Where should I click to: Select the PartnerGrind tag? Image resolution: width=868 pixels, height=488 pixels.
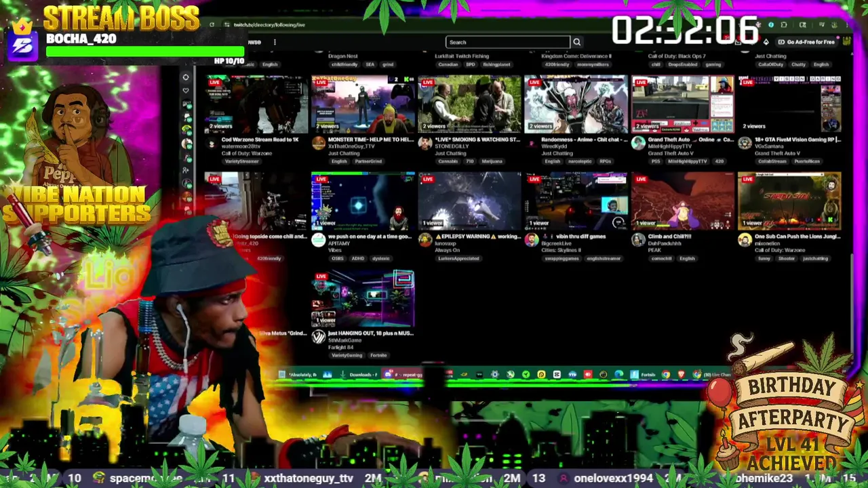(x=370, y=161)
